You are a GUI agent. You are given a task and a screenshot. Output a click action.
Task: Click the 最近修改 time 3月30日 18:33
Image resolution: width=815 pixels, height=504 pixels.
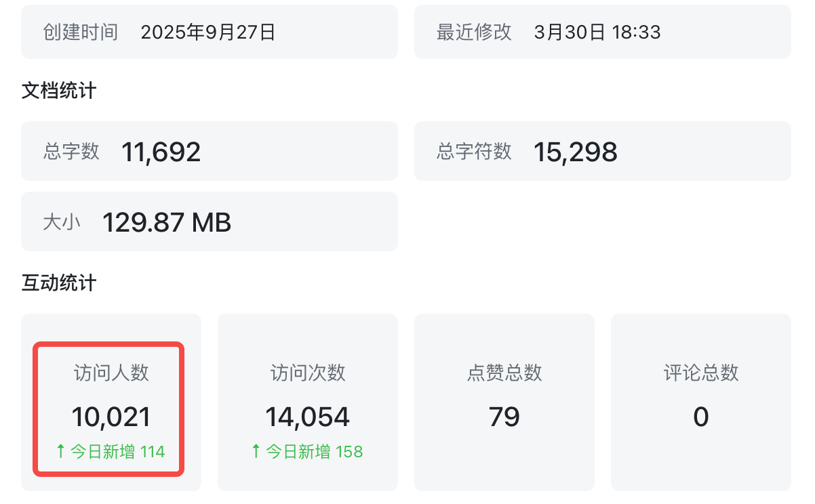597,32
